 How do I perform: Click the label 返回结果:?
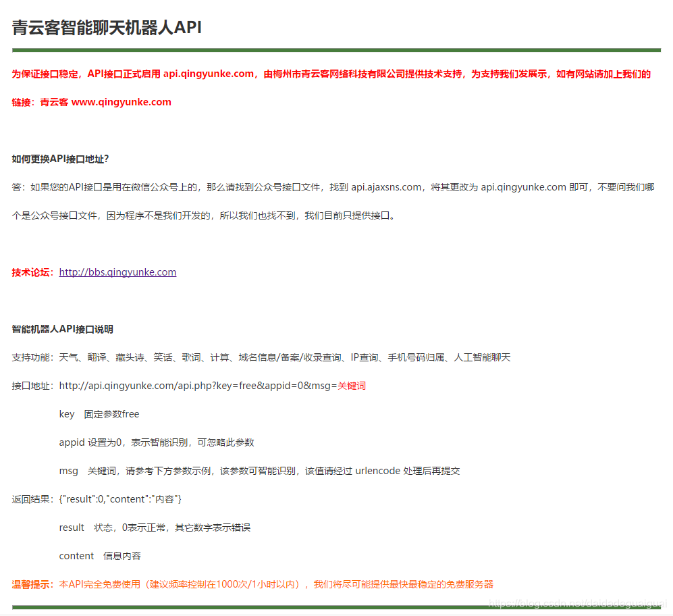point(33,499)
